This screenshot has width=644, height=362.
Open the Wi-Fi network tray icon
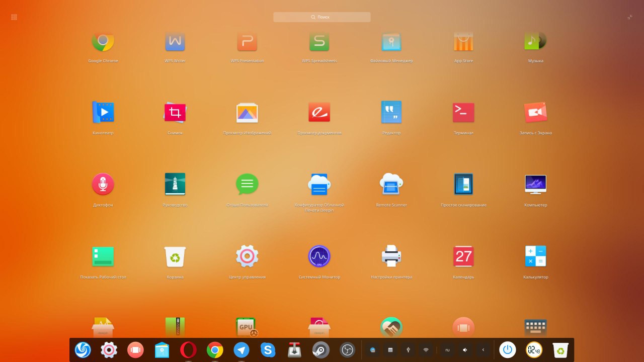click(x=426, y=350)
